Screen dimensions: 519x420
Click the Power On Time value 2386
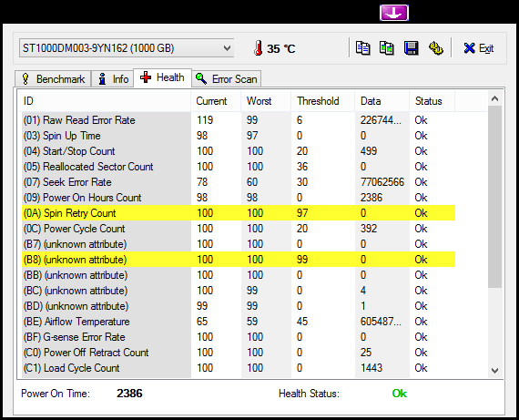click(x=129, y=394)
